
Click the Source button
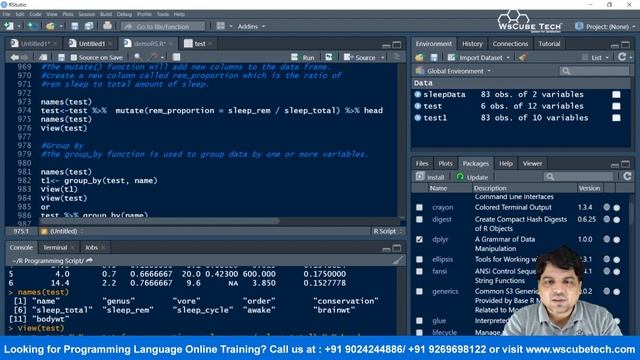coord(360,58)
